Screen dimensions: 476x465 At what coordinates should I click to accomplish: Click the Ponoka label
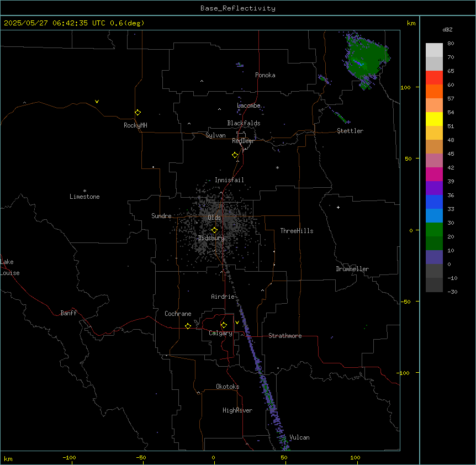(265, 75)
